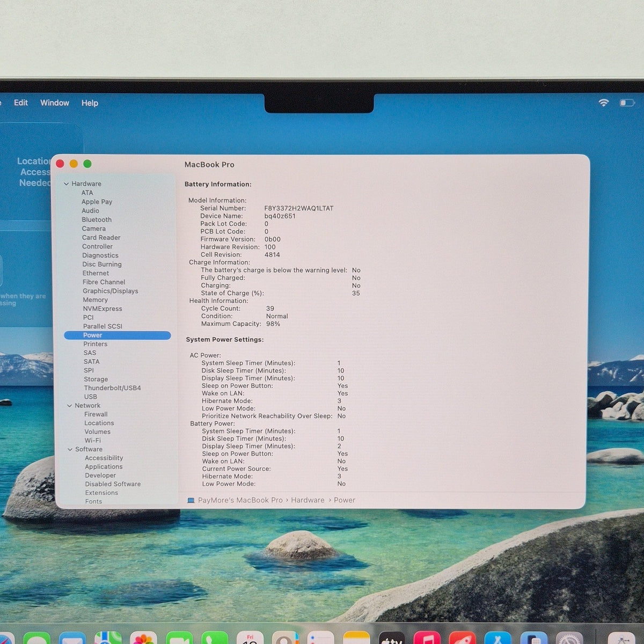Click Hardware in the path bar

tap(308, 500)
